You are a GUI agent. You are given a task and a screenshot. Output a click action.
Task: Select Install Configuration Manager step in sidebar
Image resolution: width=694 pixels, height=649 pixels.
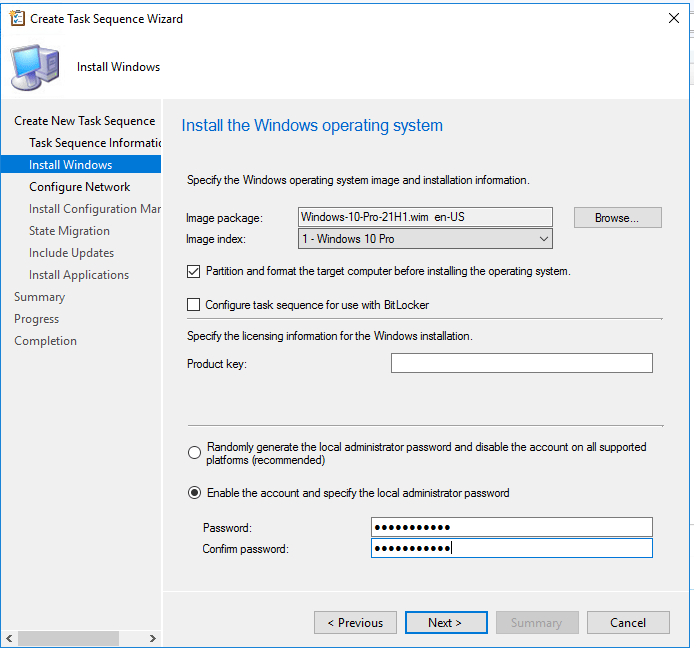pyautogui.click(x=95, y=209)
